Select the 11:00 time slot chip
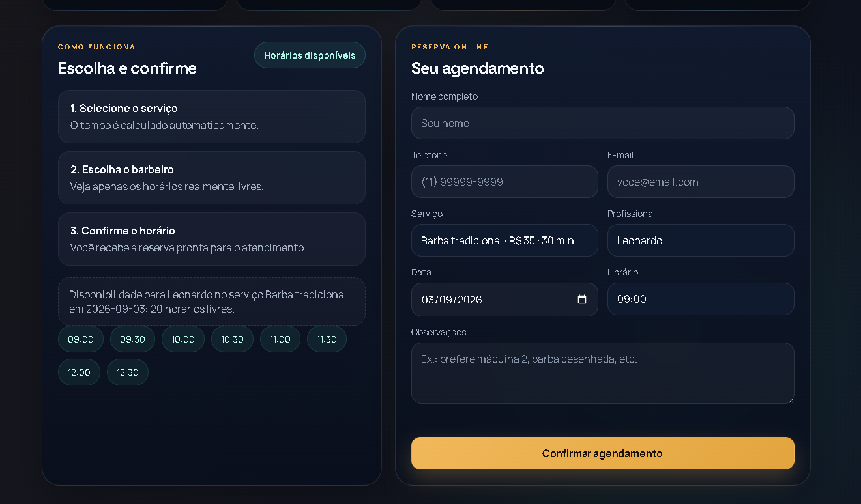This screenshot has height=504, width=861. pos(280,339)
